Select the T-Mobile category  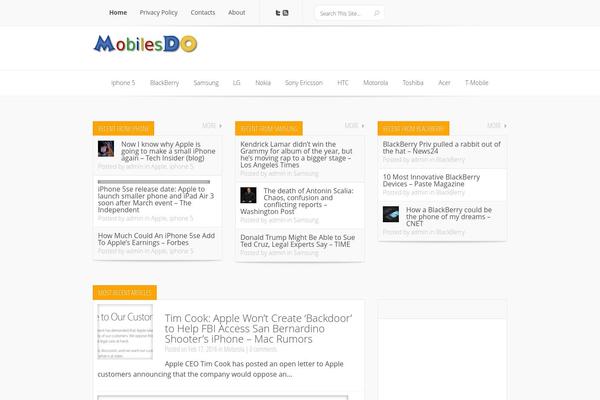[x=477, y=83]
